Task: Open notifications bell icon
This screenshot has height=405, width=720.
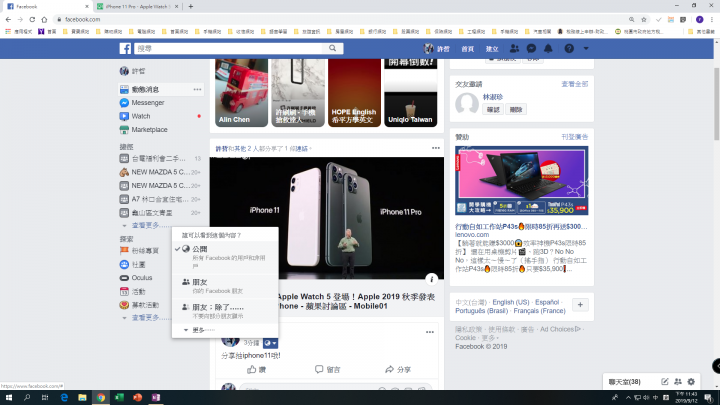Action: pos(548,48)
